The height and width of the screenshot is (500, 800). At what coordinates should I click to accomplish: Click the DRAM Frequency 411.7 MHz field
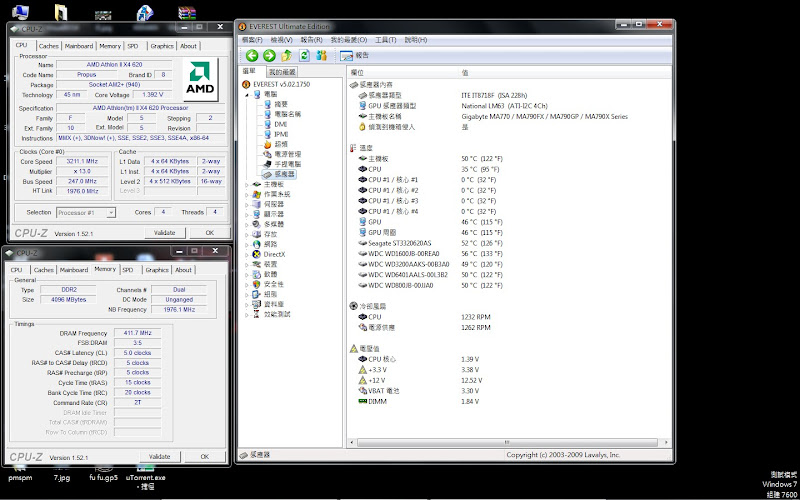[137, 333]
